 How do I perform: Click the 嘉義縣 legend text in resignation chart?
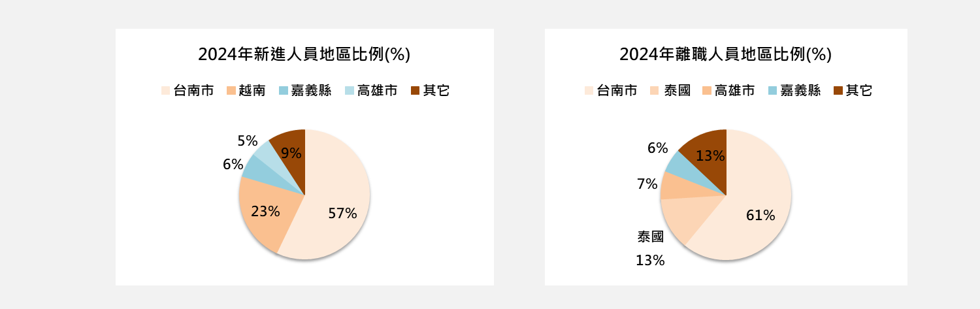coord(800,91)
